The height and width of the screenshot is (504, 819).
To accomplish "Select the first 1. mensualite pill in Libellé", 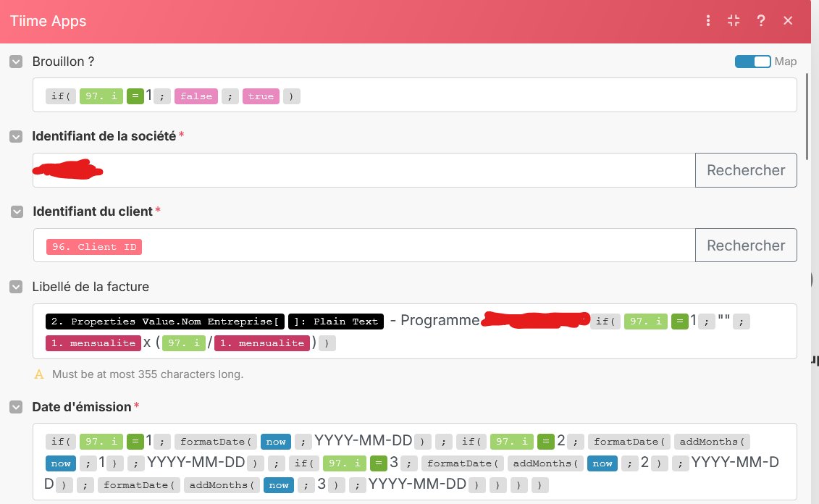I will [x=93, y=343].
